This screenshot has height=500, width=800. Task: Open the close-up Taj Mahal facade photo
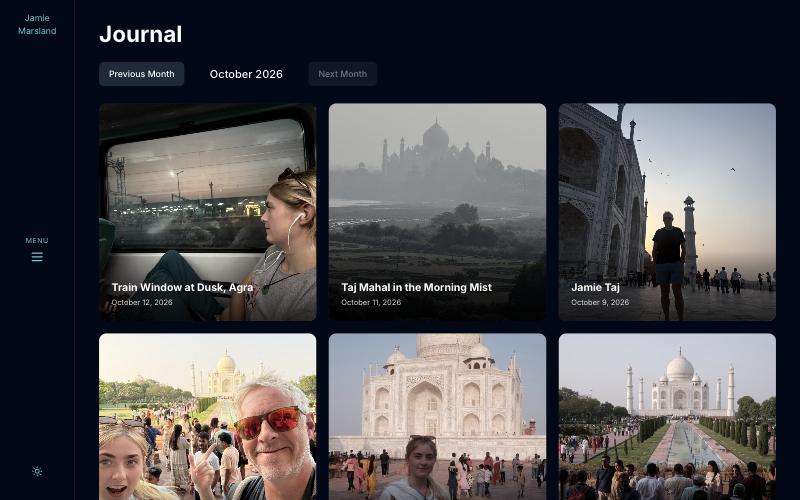pyautogui.click(x=437, y=417)
